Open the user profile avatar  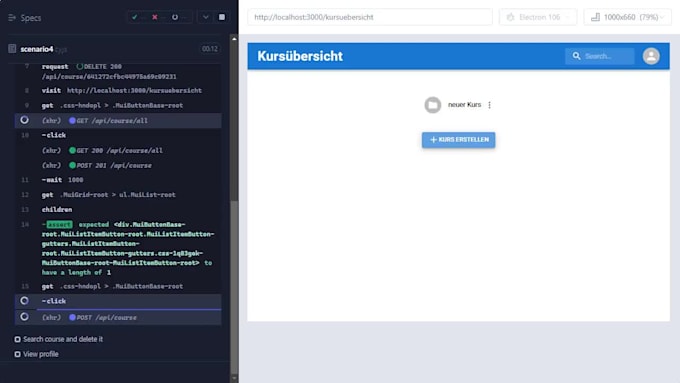[x=651, y=56]
